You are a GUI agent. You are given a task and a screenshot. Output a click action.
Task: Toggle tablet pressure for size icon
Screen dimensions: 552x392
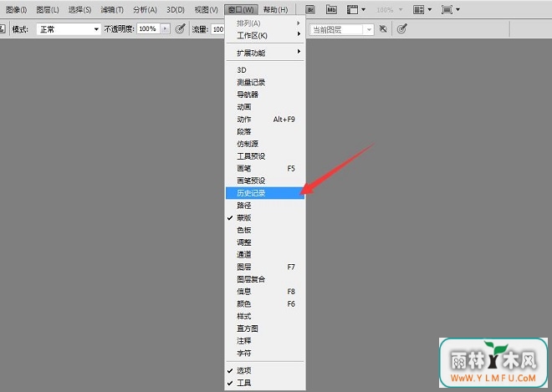[x=401, y=29]
